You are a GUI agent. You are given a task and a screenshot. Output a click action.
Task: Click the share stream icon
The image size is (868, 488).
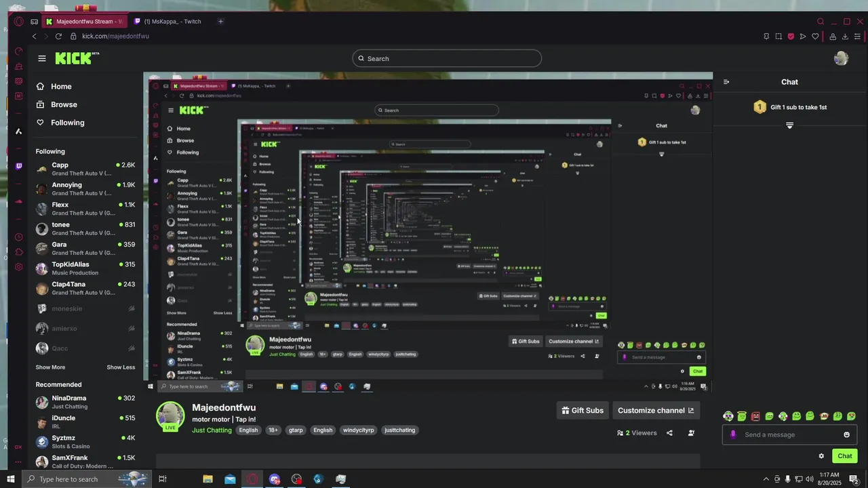point(669,433)
